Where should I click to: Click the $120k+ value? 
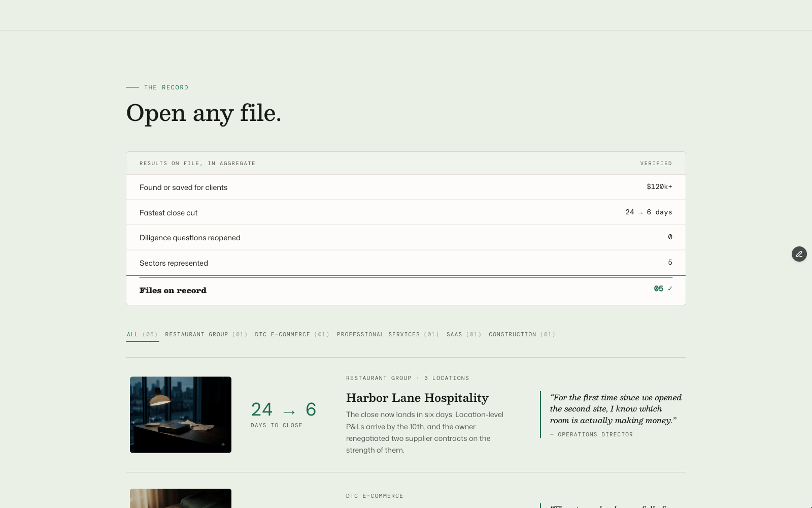(x=659, y=186)
